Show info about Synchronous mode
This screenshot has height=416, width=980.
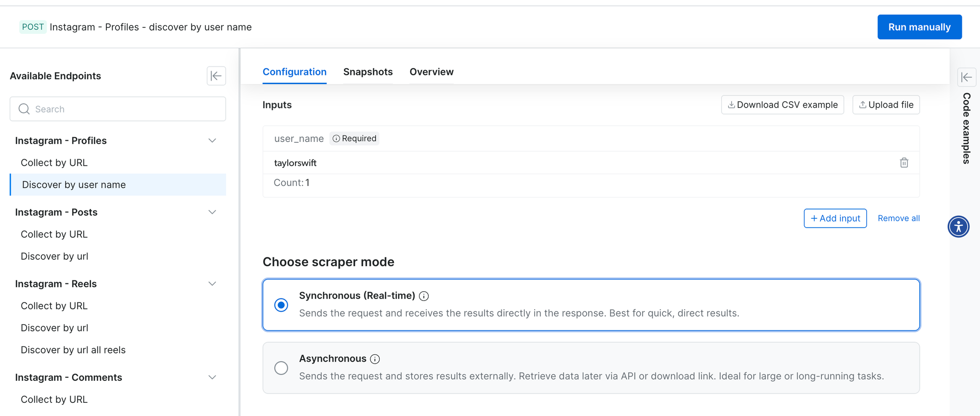tap(424, 296)
